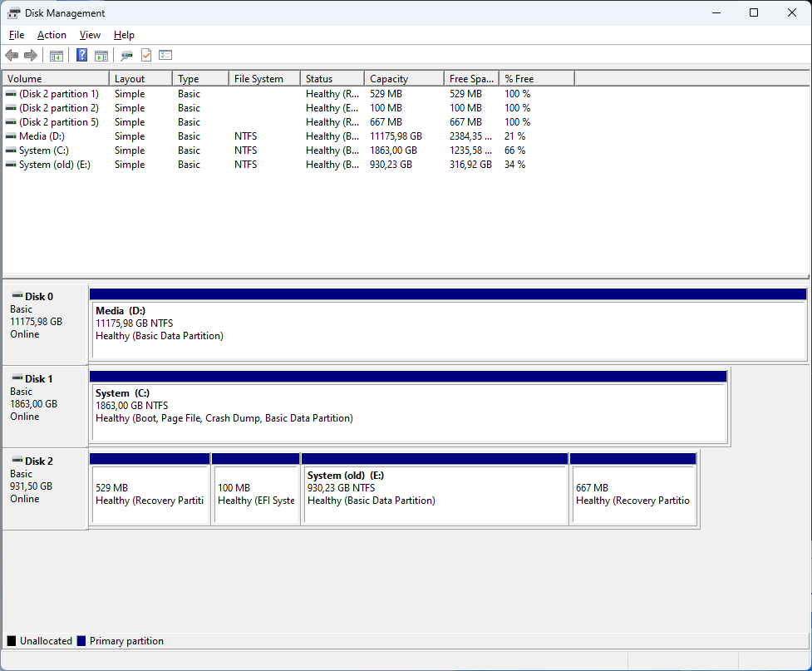Select drive icon next to System (old) (E:)
The image size is (812, 671).
(10, 165)
